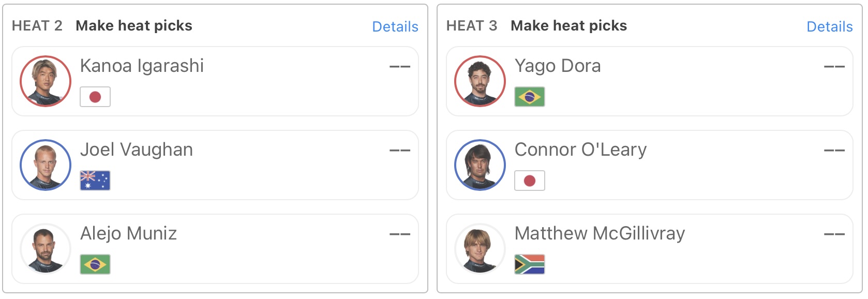Screen dimensions: 868x299
Task: Click Matthew McGillivray's South Africa flag icon
Action: point(530,264)
